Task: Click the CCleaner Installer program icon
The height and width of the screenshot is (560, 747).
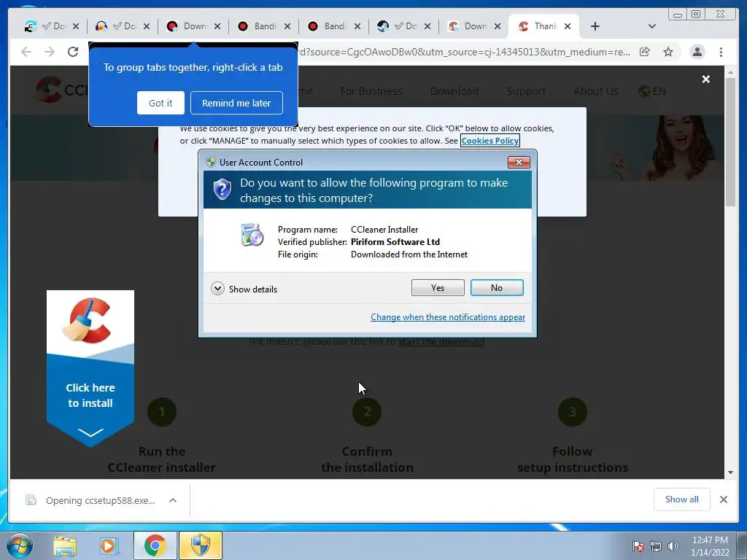Action: tap(252, 235)
